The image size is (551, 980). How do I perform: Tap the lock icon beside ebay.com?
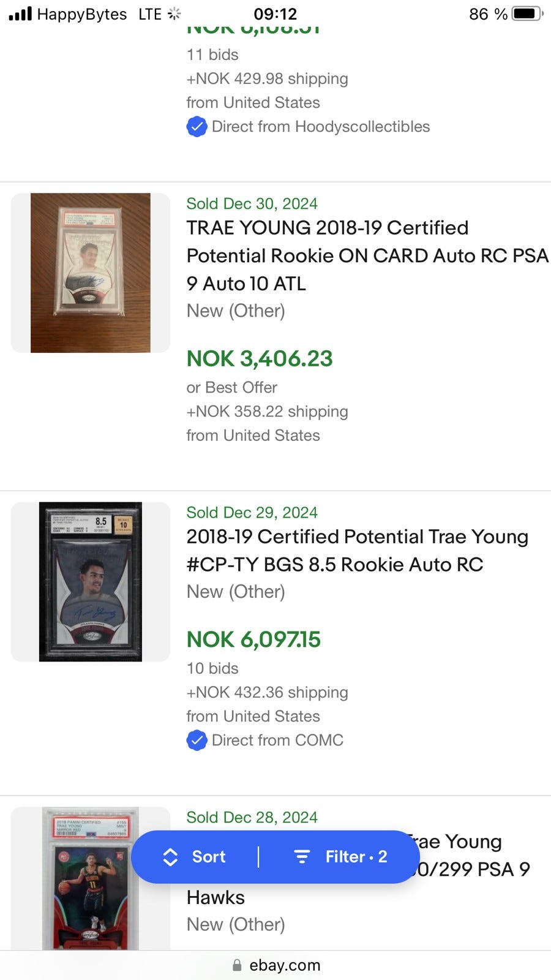[237, 965]
